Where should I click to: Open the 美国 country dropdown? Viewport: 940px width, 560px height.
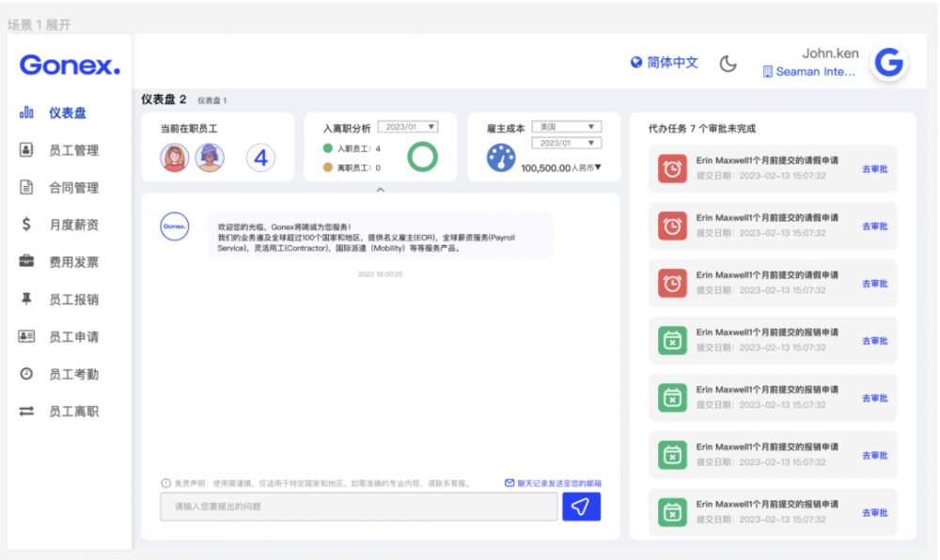566,127
